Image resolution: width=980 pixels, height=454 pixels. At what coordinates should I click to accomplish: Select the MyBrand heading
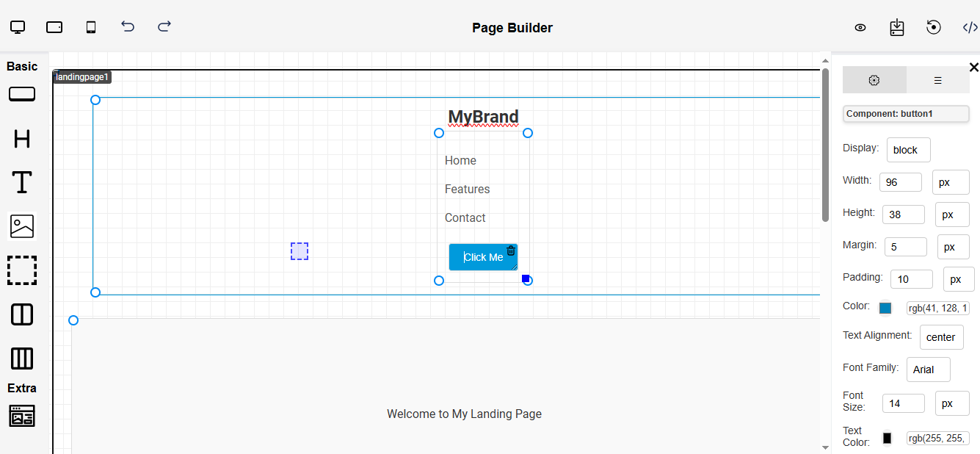click(483, 117)
